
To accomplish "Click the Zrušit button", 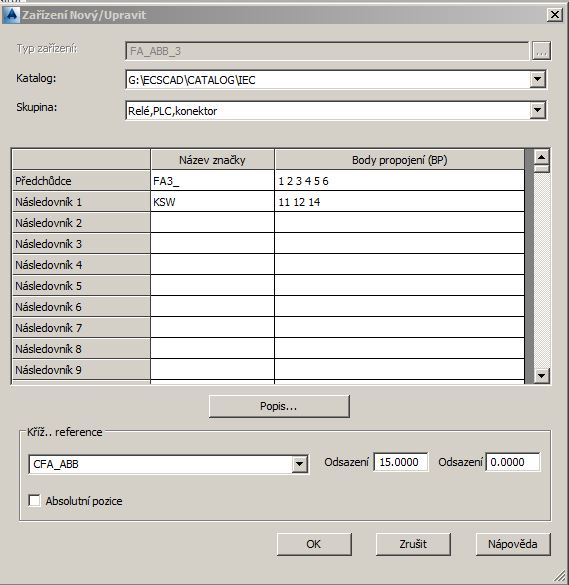I will click(413, 544).
